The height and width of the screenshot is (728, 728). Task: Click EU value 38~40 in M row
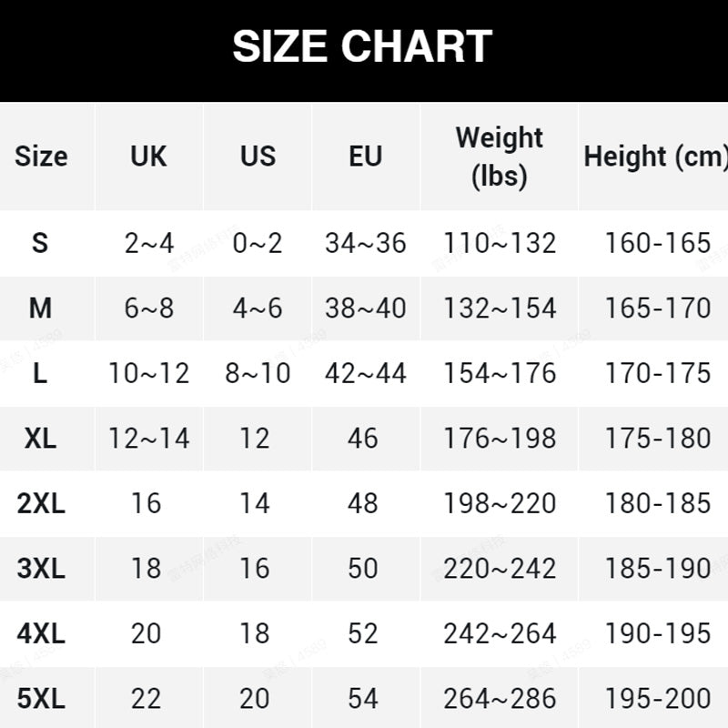tap(365, 308)
